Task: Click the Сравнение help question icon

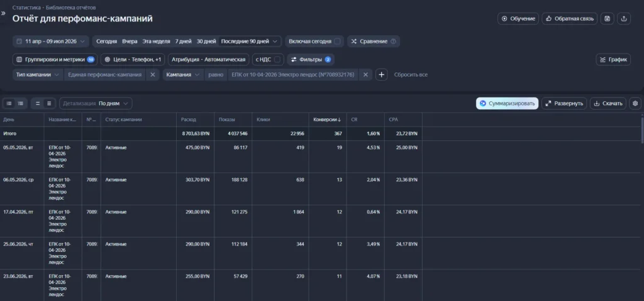Action: pyautogui.click(x=394, y=42)
